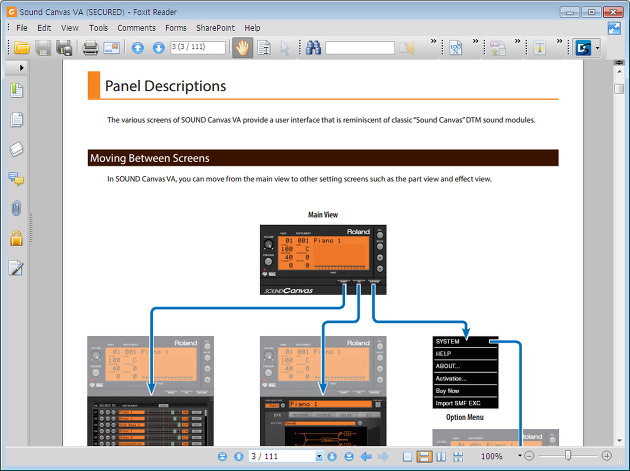Print the document with the printer icon

[x=90, y=48]
